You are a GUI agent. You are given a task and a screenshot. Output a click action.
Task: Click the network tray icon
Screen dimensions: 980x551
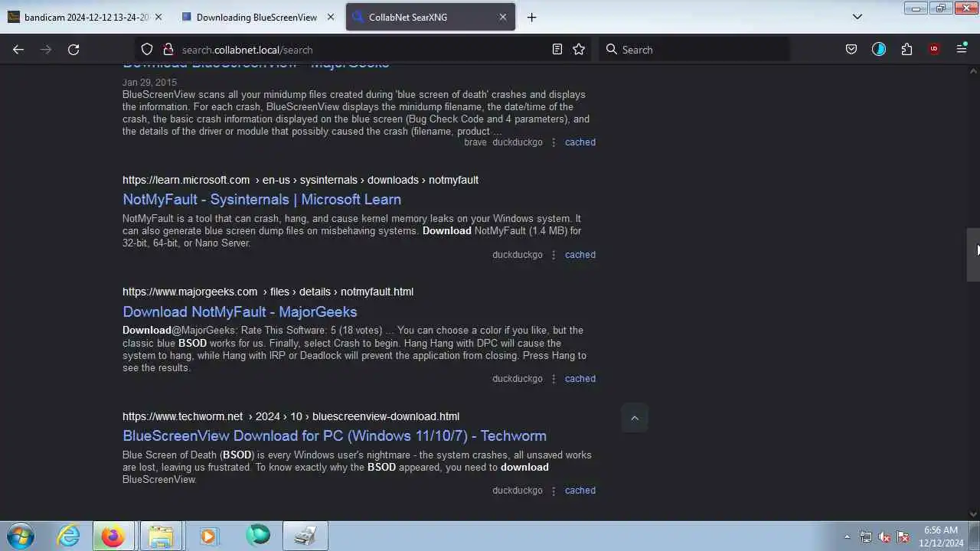(x=866, y=537)
